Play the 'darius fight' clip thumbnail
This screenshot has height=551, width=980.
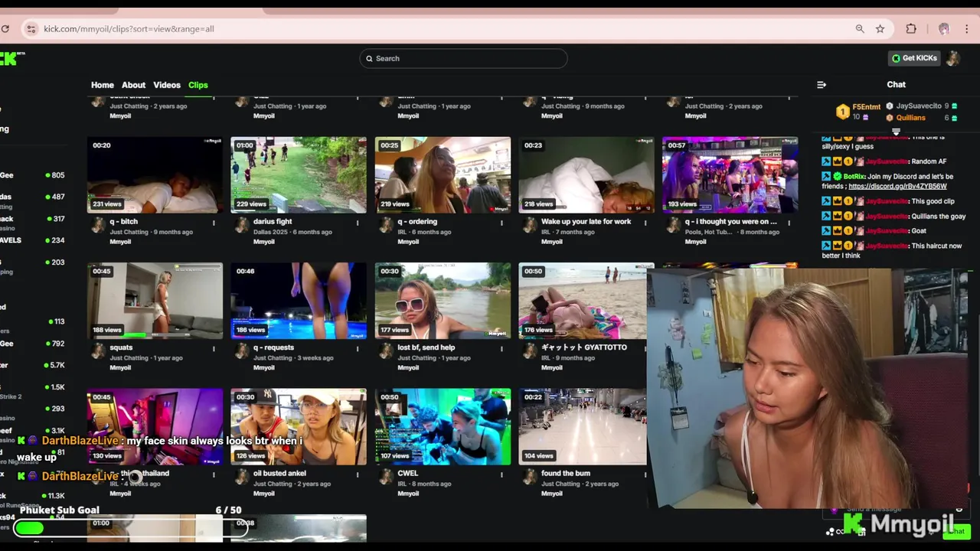[299, 174]
